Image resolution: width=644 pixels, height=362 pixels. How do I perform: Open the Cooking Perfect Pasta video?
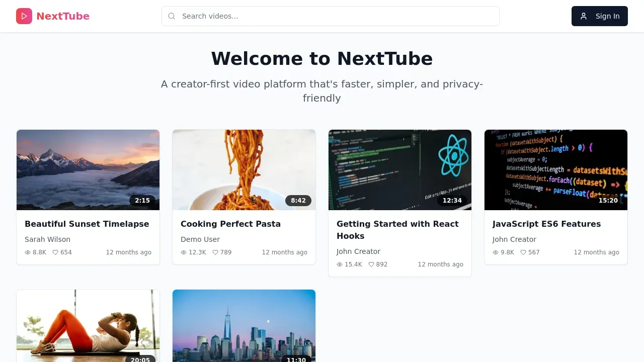pyautogui.click(x=230, y=224)
